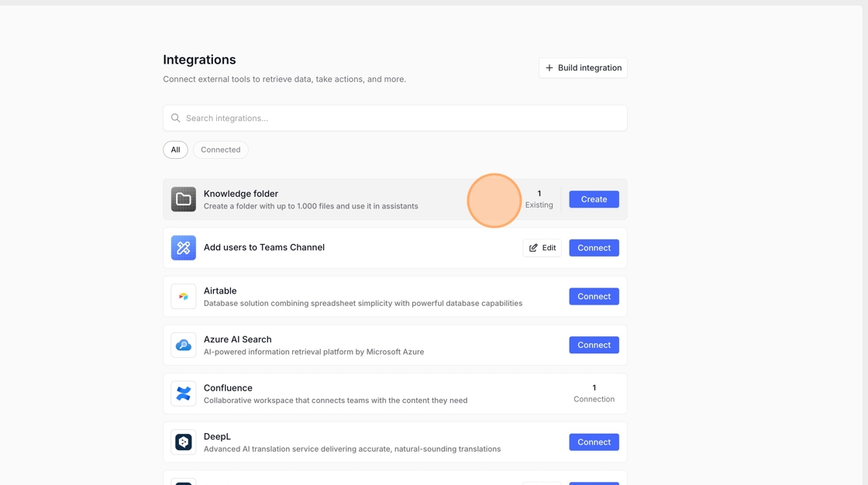
Task: Switch to the Connected filter tab
Action: (220, 150)
